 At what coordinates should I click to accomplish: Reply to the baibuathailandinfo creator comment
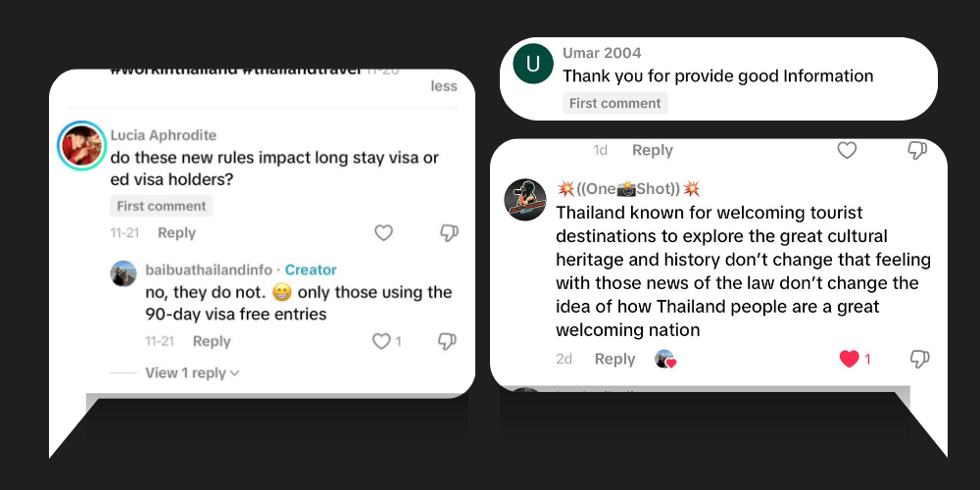coord(212,341)
